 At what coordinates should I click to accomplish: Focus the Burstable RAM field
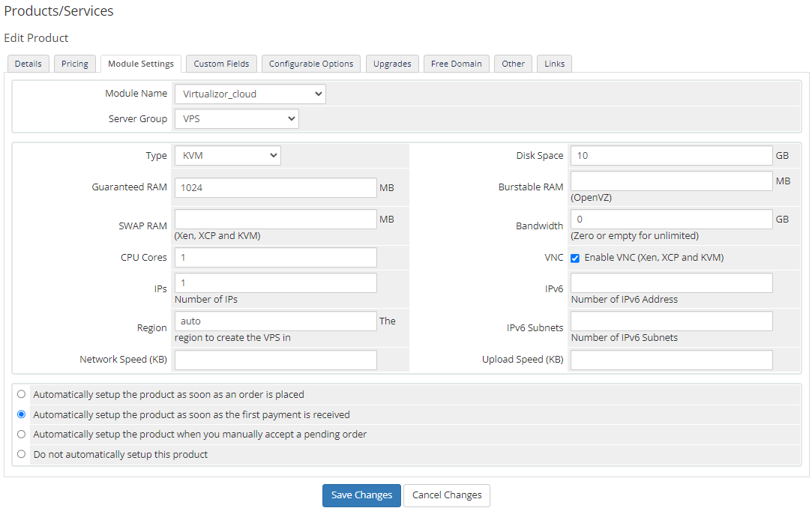click(672, 181)
